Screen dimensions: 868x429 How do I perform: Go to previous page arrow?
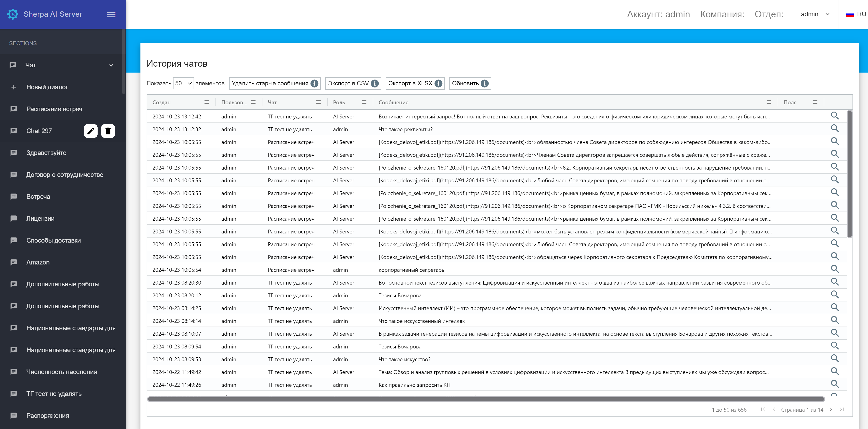tap(774, 409)
